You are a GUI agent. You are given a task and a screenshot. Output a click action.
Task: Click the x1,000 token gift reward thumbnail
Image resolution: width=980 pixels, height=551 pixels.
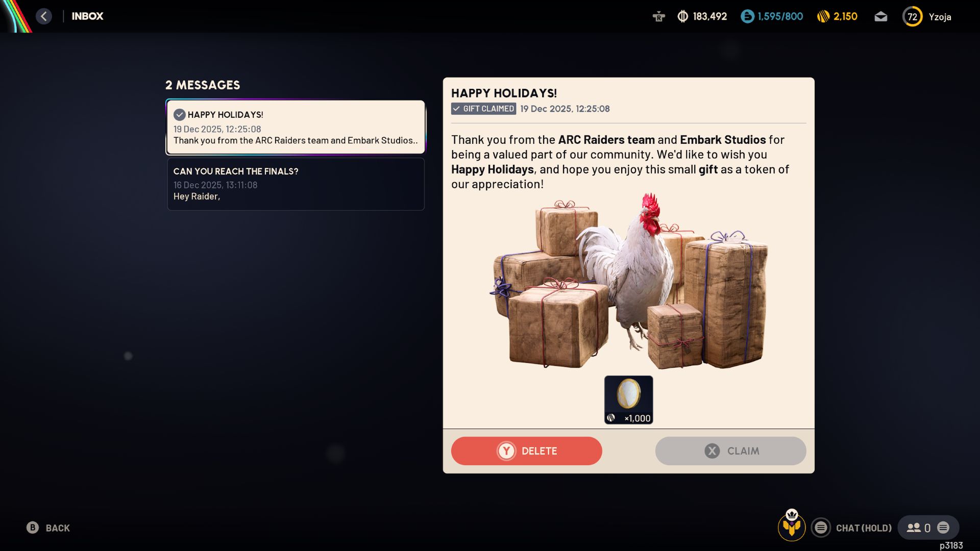pyautogui.click(x=628, y=400)
